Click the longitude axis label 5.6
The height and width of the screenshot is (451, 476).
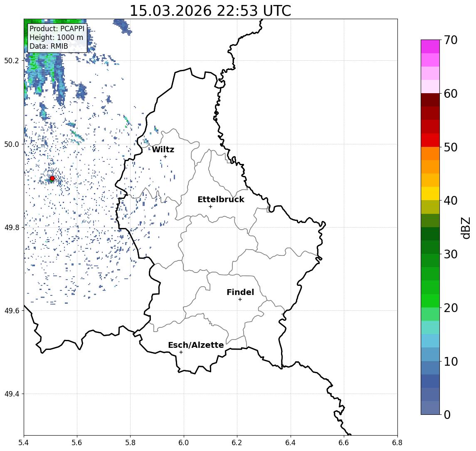pos(77,443)
